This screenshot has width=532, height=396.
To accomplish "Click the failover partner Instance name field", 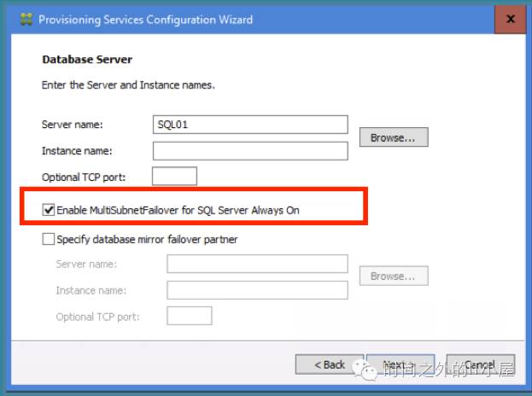I will pos(257,290).
